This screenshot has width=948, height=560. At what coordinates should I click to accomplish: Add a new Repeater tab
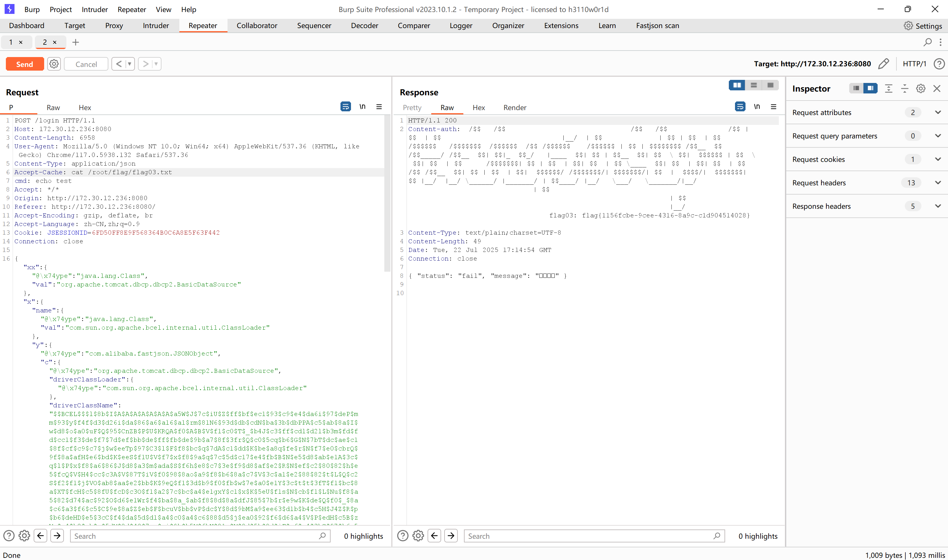76,42
